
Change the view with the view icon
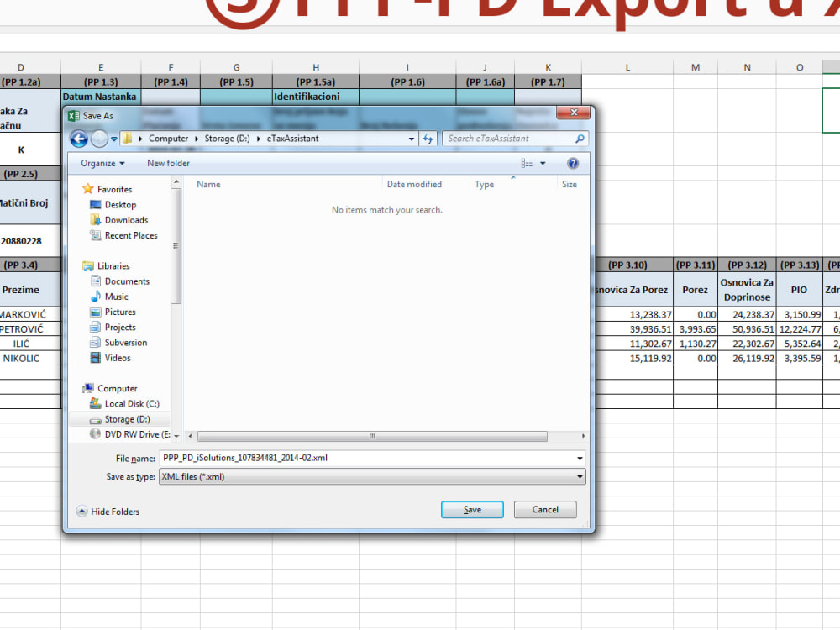click(528, 163)
